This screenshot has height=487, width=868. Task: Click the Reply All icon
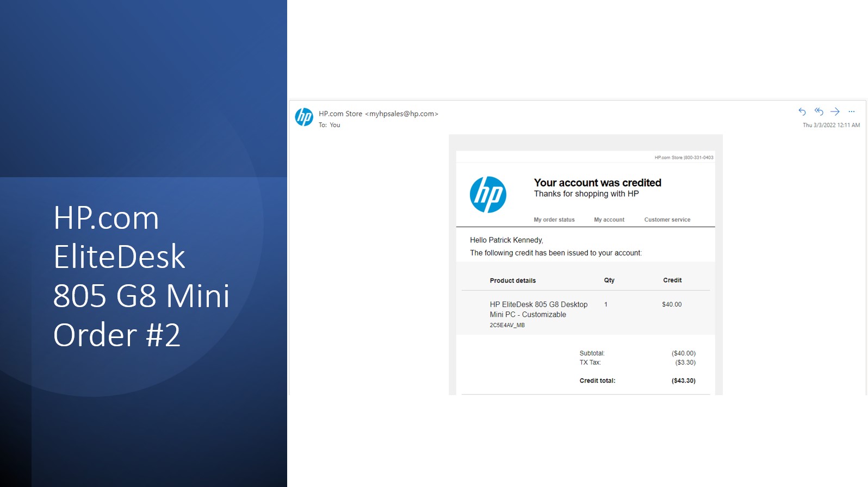tap(819, 111)
